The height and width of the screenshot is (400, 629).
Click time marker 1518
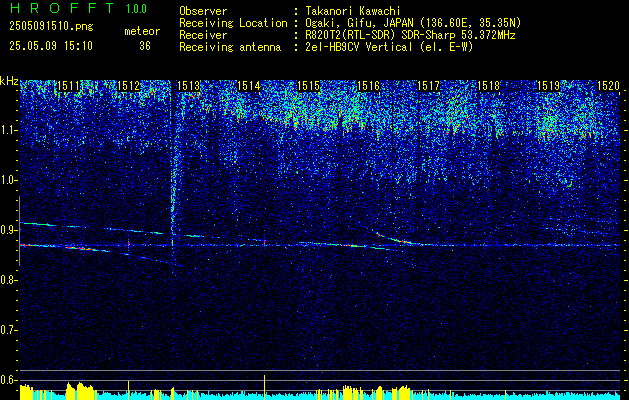coord(489,85)
